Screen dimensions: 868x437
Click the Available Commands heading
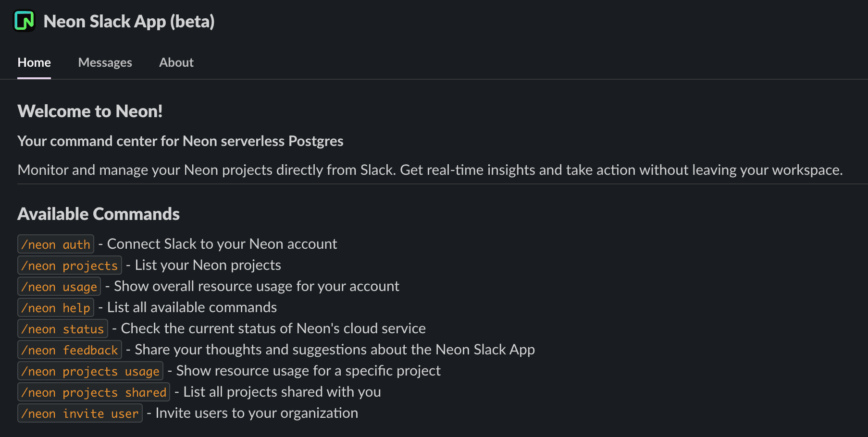[x=99, y=214]
